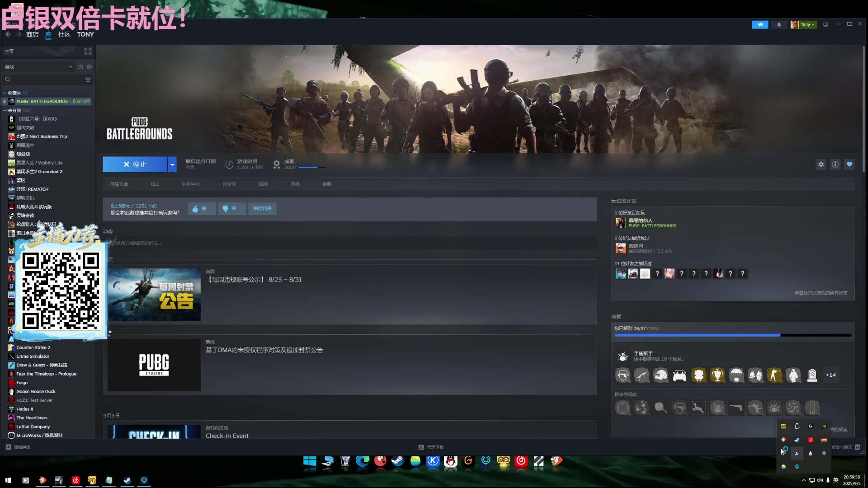Open the TONY profile tab
868x488 pixels.
[85, 34]
